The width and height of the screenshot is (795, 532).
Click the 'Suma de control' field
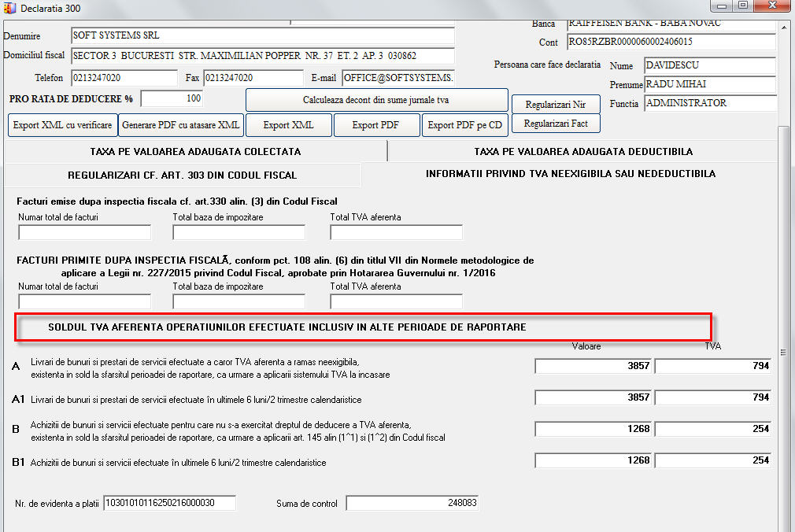point(412,503)
